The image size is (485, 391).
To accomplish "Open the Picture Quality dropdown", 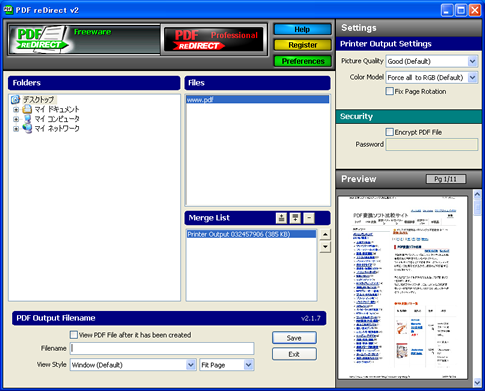I will 432,61.
